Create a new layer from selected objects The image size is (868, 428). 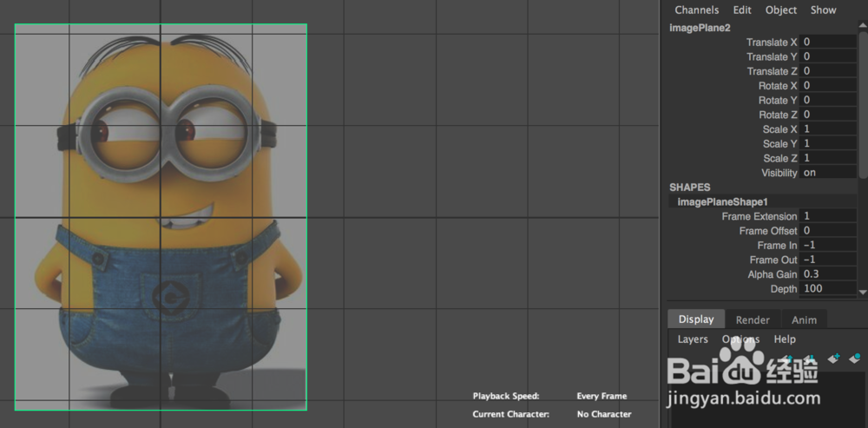point(855,359)
